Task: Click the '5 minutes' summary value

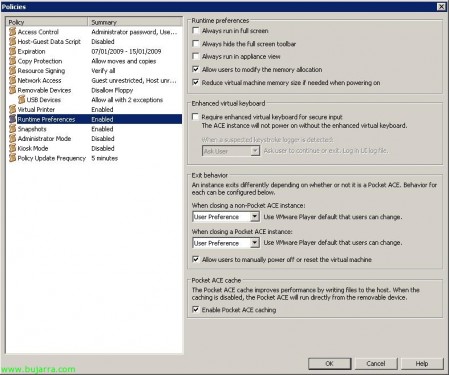Action: coord(105,158)
